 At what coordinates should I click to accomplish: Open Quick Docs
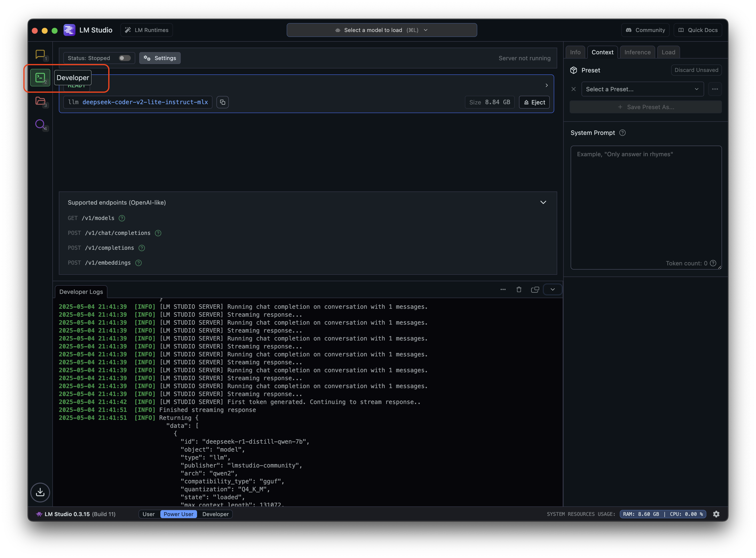tap(697, 30)
